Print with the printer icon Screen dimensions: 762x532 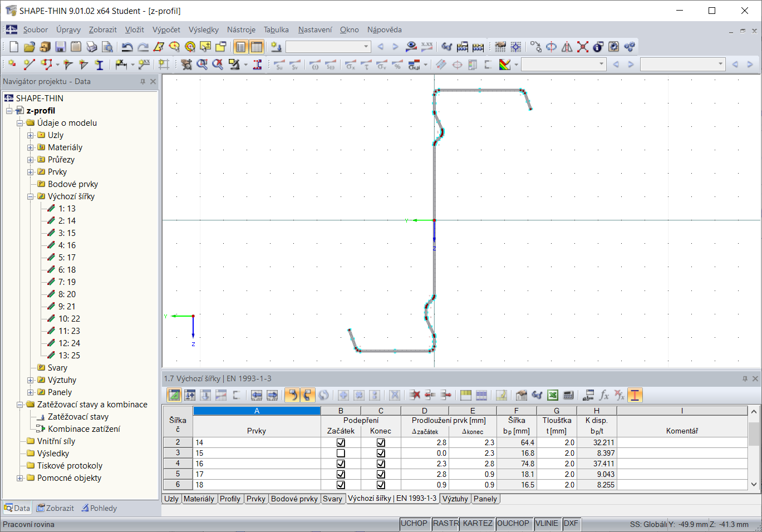(x=92, y=47)
